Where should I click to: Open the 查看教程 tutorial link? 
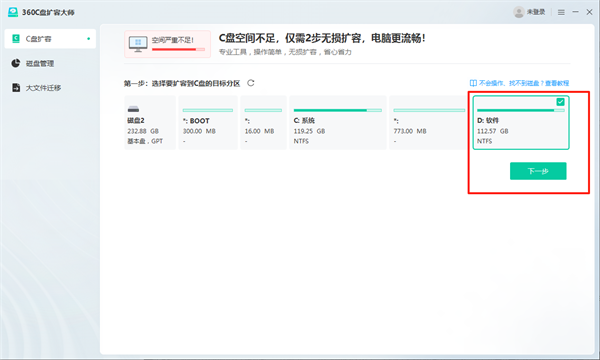point(557,83)
